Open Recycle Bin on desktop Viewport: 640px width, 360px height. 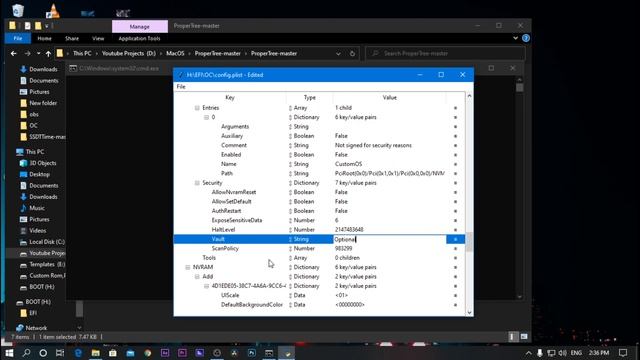tap(18, 10)
